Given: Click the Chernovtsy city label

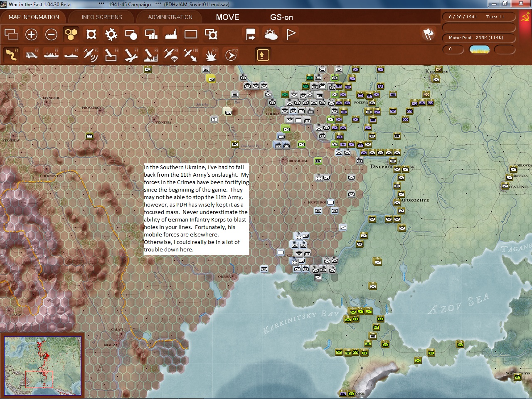Looking at the screenshot, I should click(x=51, y=176).
